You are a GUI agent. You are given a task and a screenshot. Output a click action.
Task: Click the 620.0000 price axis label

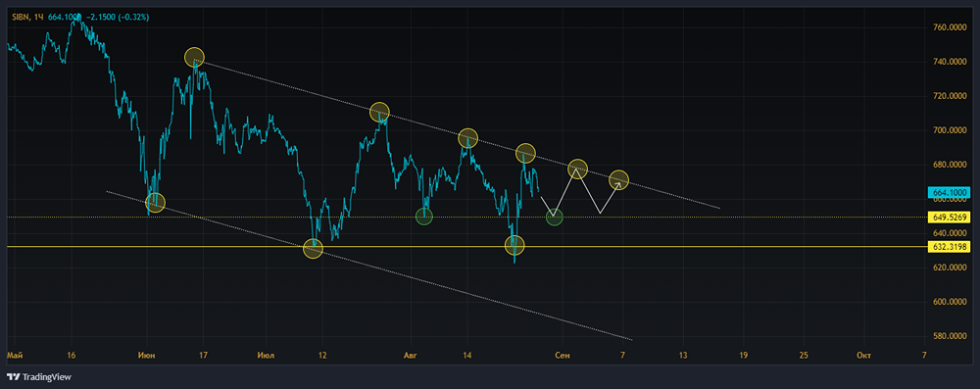click(x=950, y=267)
